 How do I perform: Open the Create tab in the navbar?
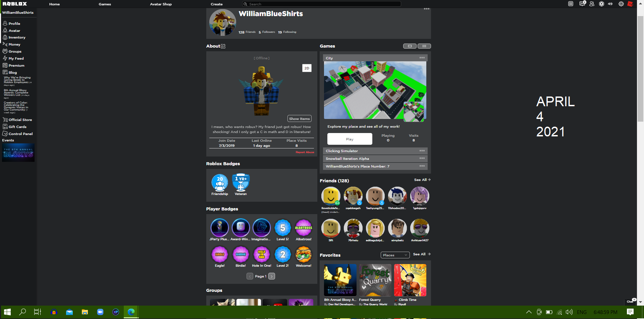(x=217, y=4)
